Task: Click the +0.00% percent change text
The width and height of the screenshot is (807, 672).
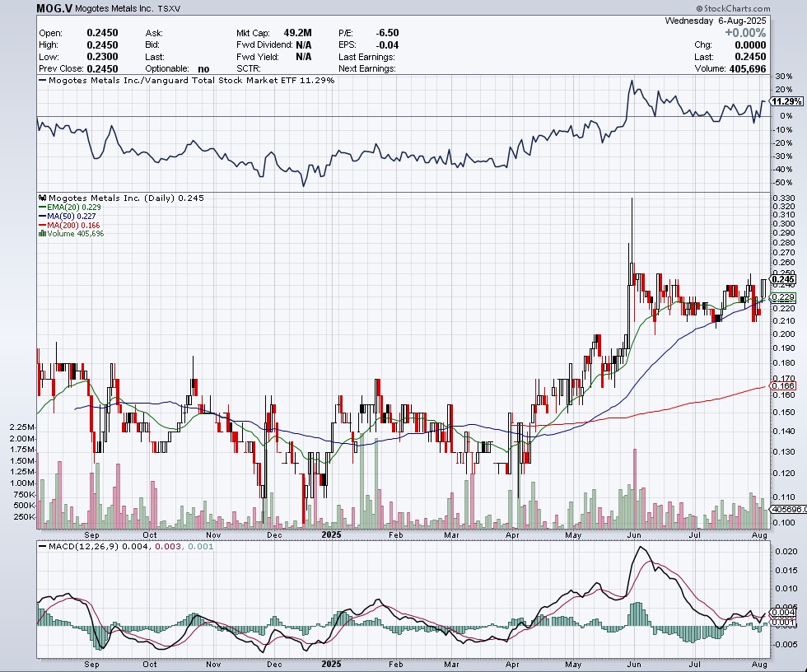Action: (745, 33)
